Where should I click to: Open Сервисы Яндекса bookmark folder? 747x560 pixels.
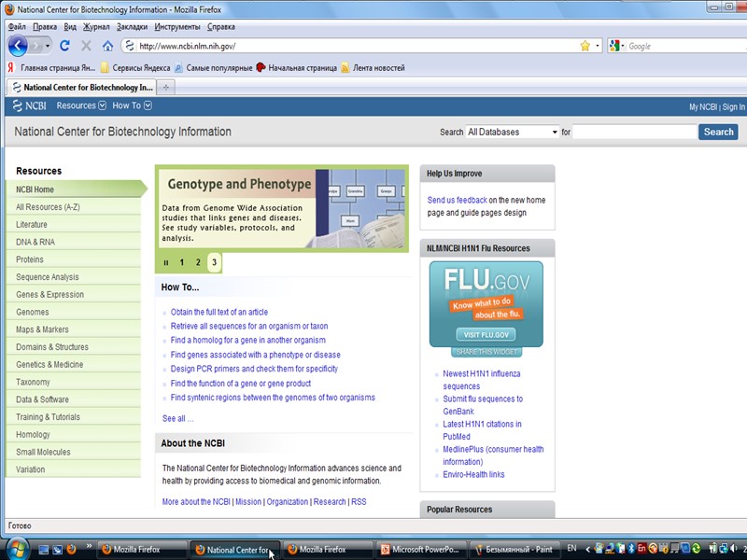(x=135, y=67)
